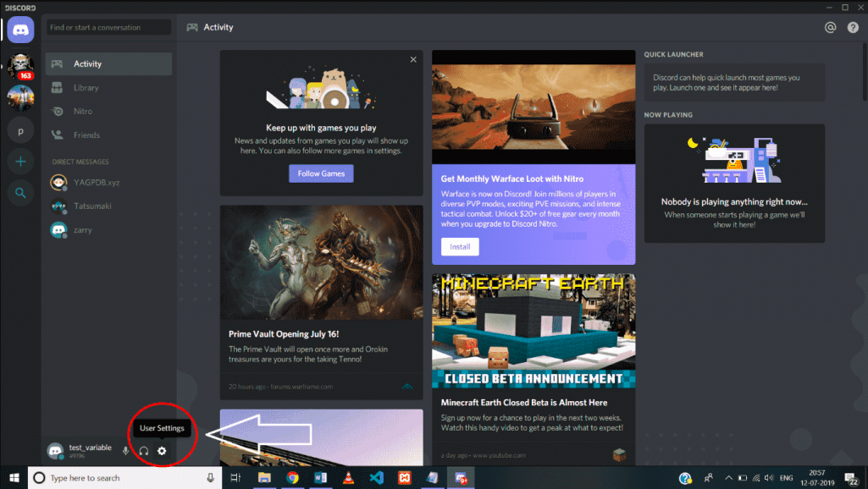Open the Library tab
The height and width of the screenshot is (489, 868).
(x=108, y=87)
